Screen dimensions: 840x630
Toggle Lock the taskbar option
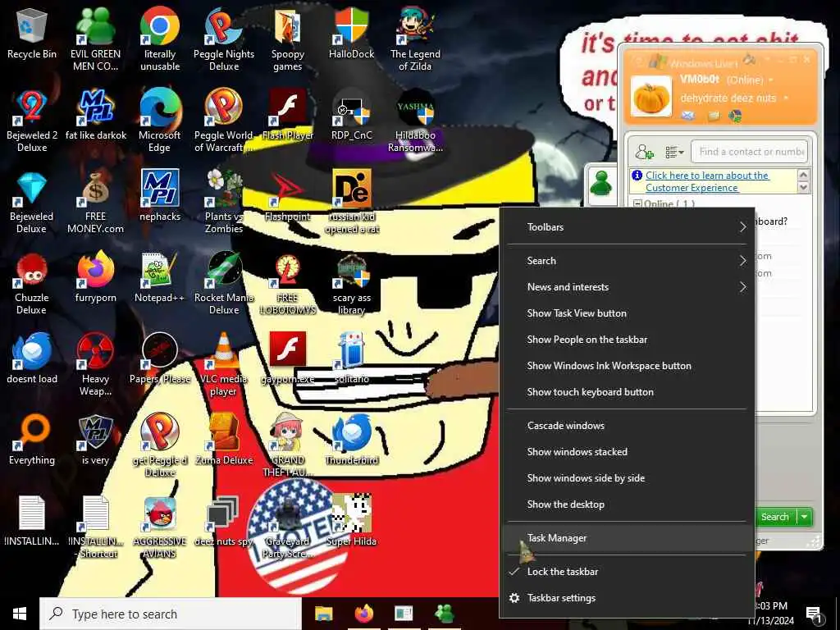tap(627, 572)
